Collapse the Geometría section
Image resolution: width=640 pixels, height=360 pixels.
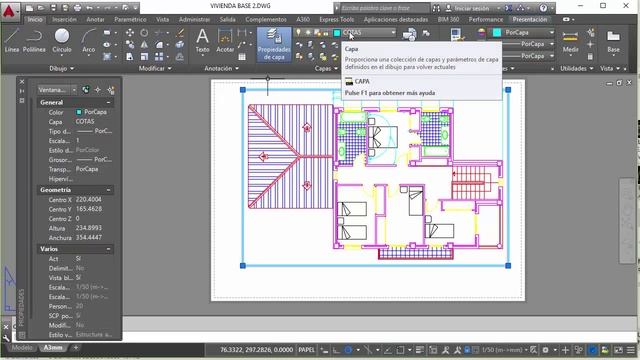point(109,190)
